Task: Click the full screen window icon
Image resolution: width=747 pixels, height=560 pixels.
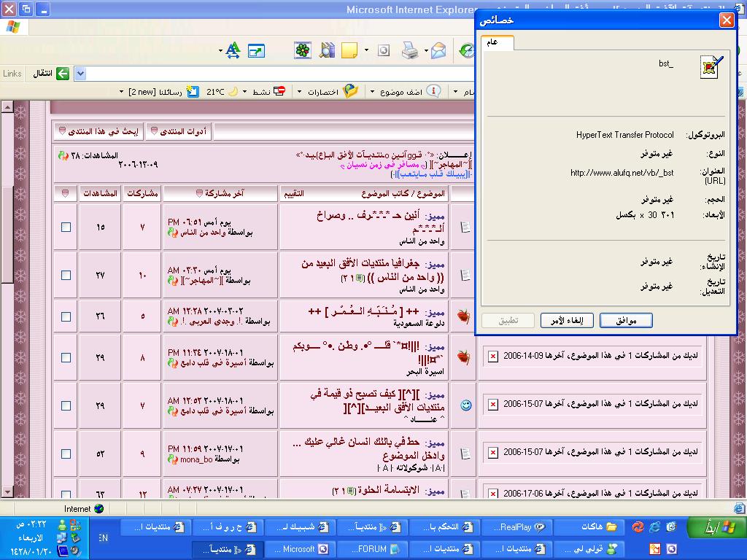Action: pyautogui.click(x=256, y=50)
